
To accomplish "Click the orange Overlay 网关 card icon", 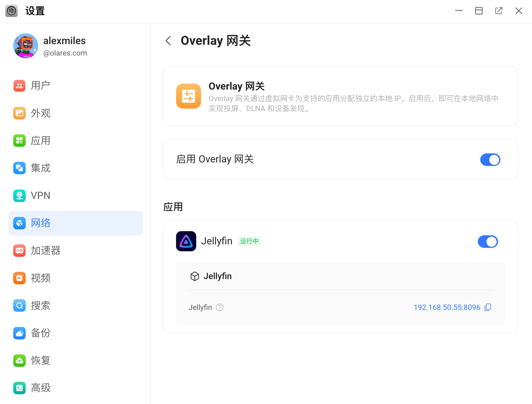I will (189, 96).
